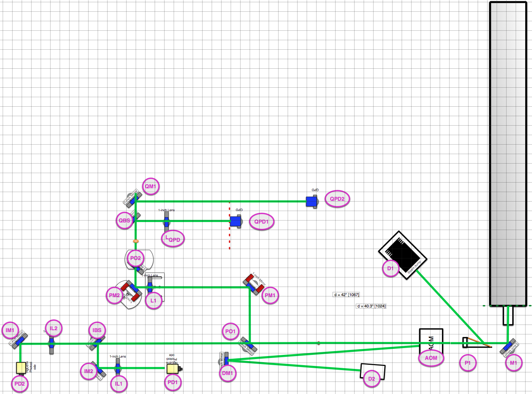Click the dimension label d = 42" [1067]

click(346, 295)
